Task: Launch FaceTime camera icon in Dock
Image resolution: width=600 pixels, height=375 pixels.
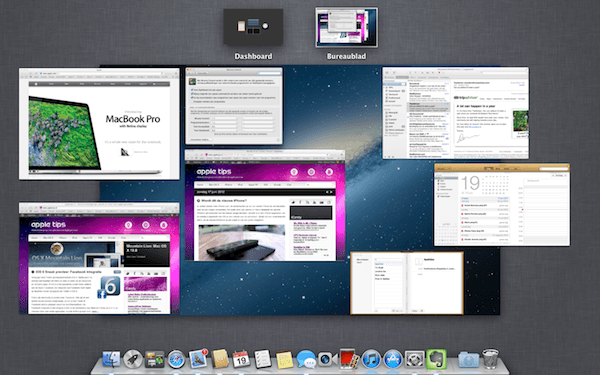Action: 328,360
